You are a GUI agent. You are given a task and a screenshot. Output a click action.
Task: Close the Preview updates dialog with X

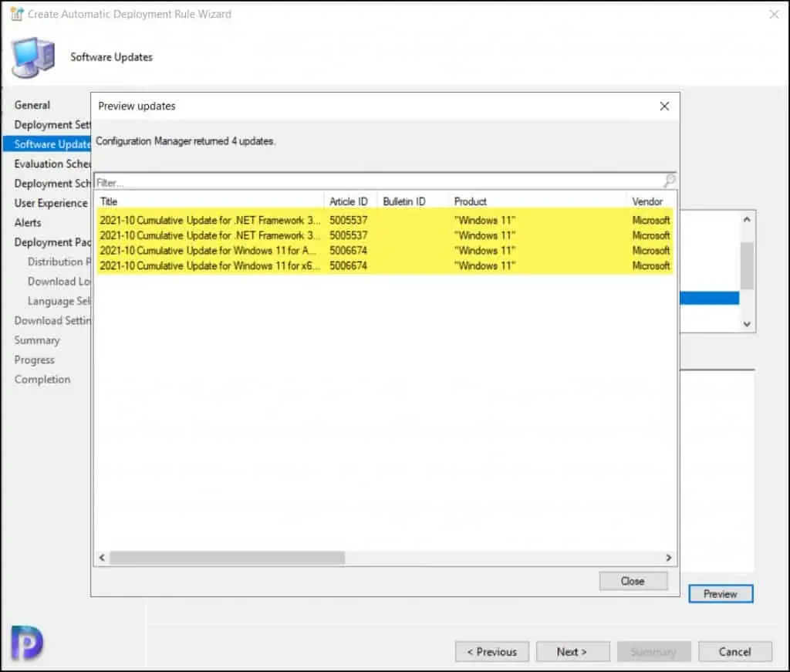(x=664, y=106)
